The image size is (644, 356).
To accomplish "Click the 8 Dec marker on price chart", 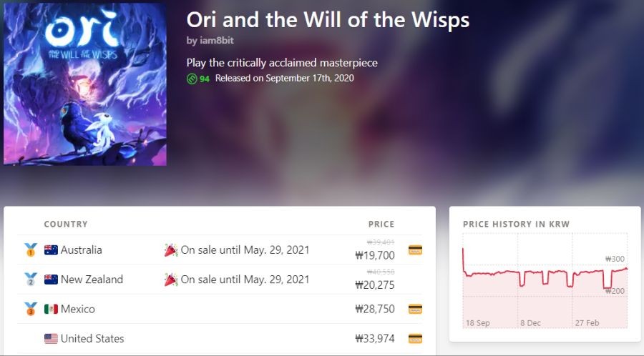I will (x=530, y=323).
